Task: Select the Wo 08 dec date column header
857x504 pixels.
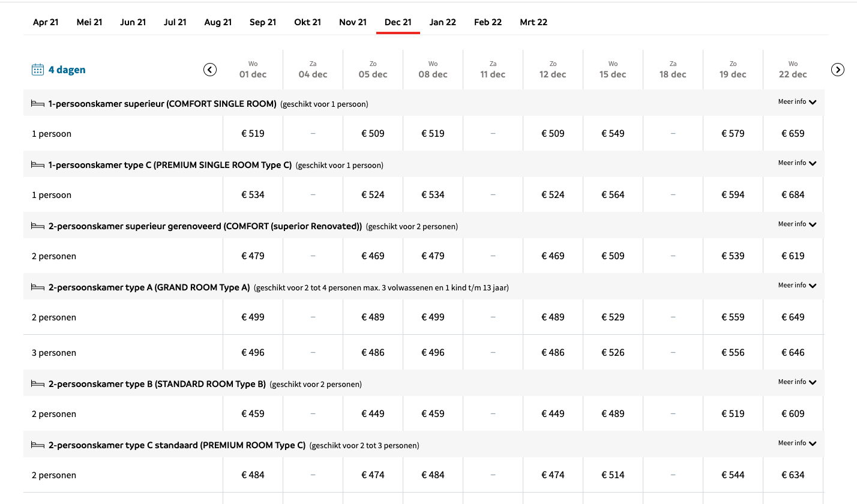Action: pos(433,70)
